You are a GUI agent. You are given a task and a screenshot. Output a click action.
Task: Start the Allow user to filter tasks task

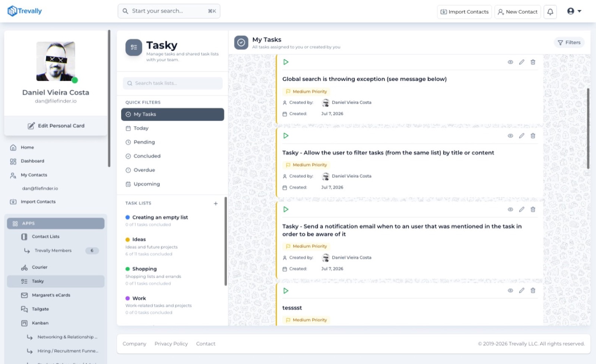[286, 136]
